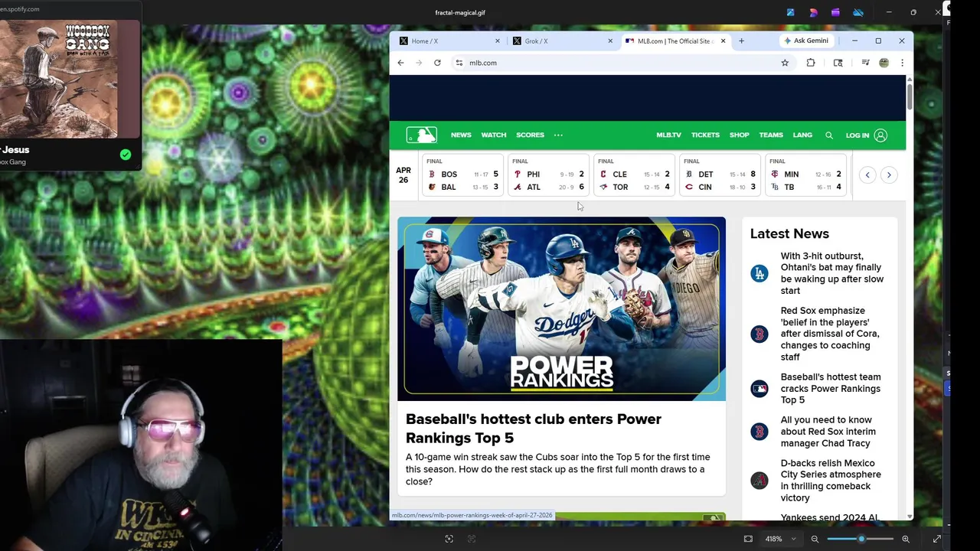Open the SHOP link
Viewport: 980px width, 551px height.
coord(739,135)
